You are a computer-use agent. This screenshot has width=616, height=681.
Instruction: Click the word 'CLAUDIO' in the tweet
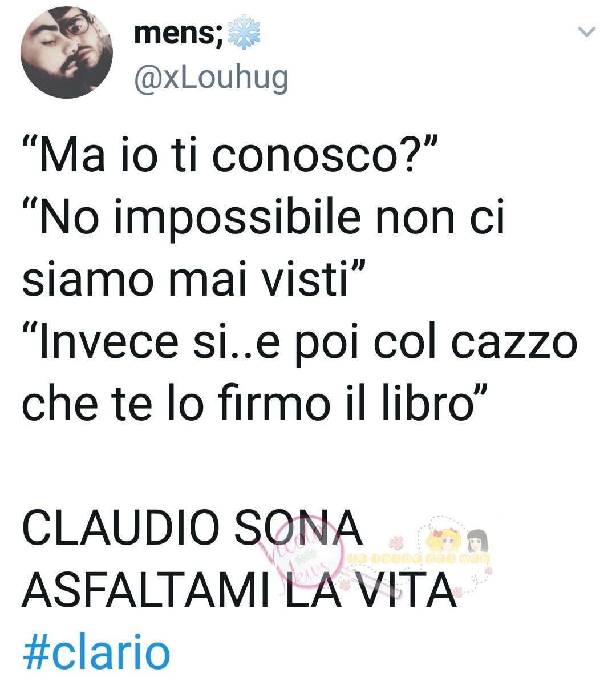[121, 527]
